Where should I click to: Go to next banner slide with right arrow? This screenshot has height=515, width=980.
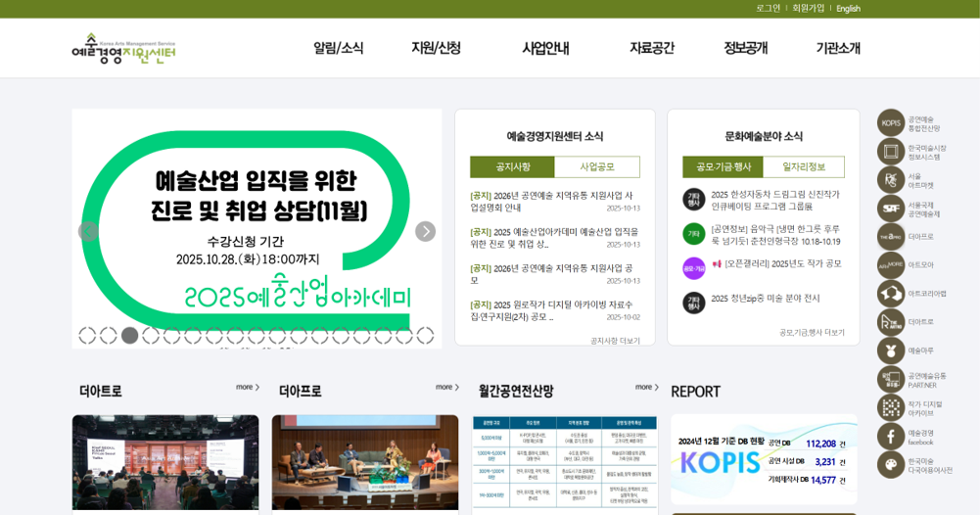(x=425, y=232)
